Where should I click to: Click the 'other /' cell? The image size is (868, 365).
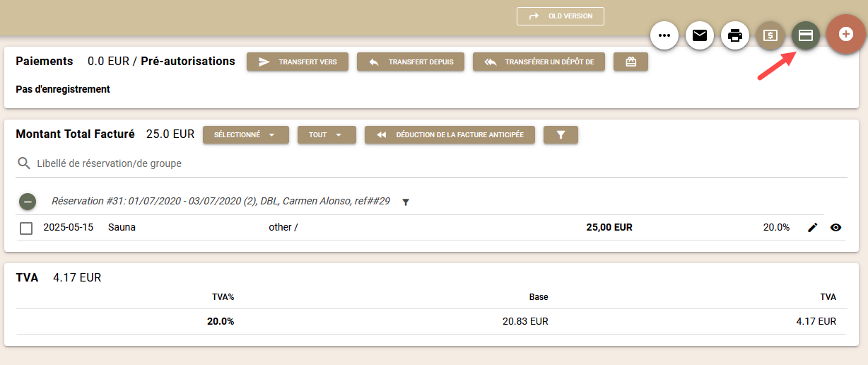point(283,227)
